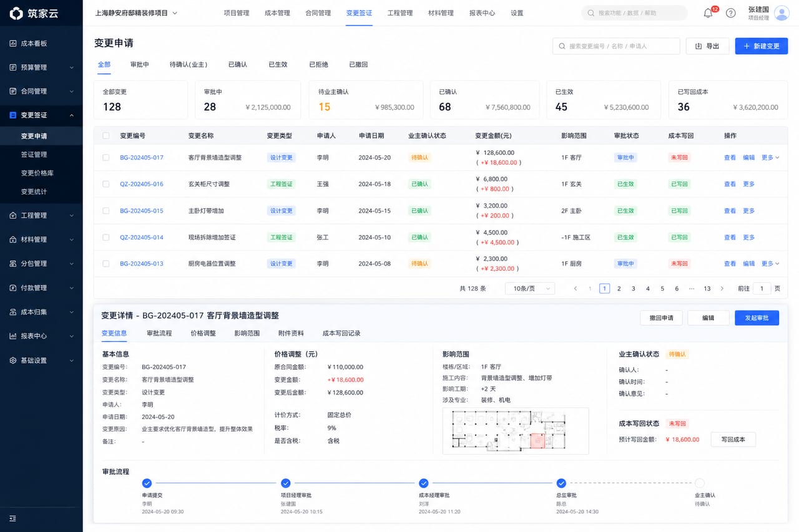Click the 付款管理 sidebar icon
Screen dimensions: 799x532
pyautogui.click(x=13, y=288)
